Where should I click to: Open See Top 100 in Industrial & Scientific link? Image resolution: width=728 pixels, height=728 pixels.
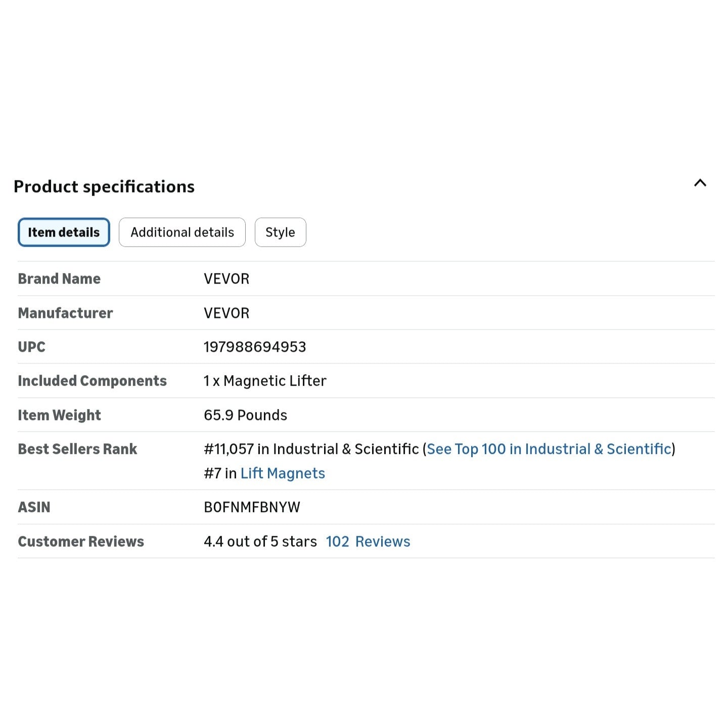point(549,449)
